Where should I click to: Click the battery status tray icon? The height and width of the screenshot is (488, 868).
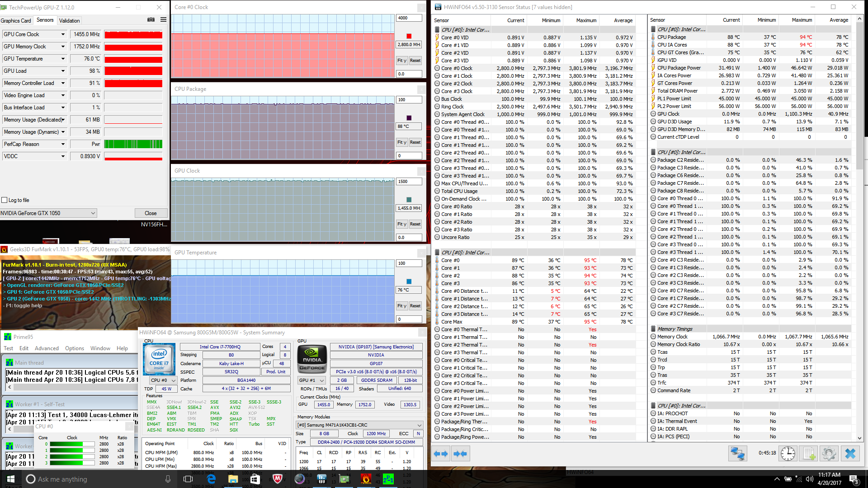tap(788, 479)
